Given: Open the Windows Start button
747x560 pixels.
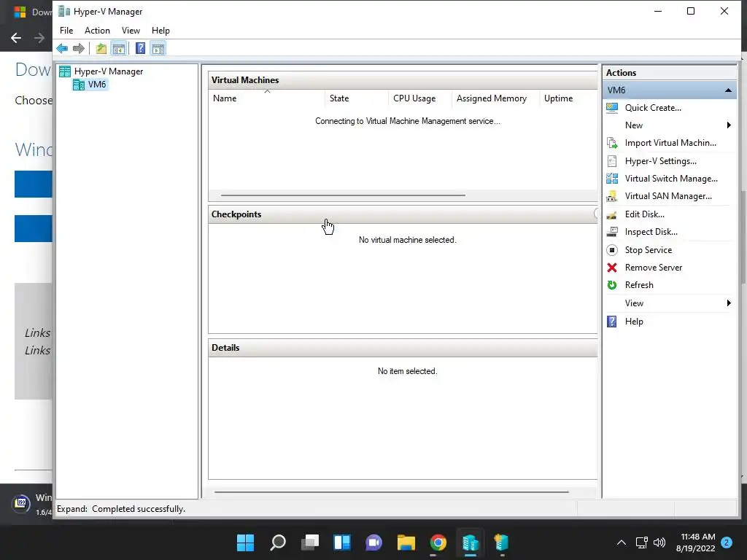Looking at the screenshot, I should [x=246, y=542].
